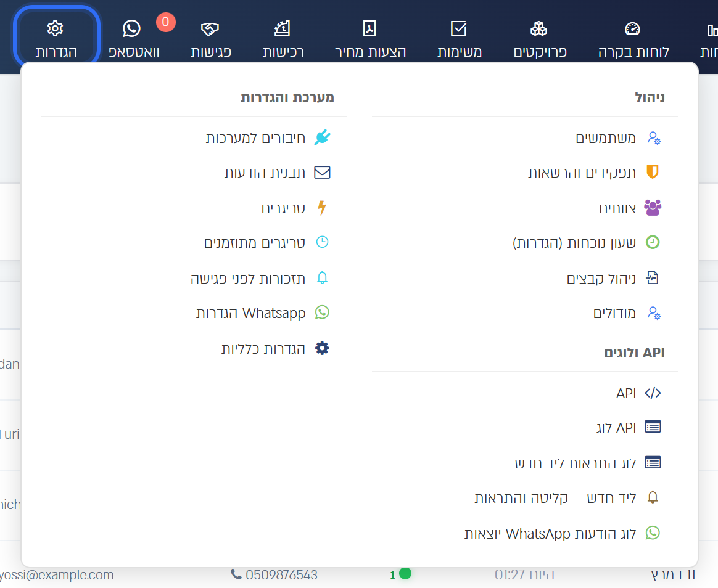
Task: Click the הגדרות gear icon in top navigation
Action: [x=55, y=28]
